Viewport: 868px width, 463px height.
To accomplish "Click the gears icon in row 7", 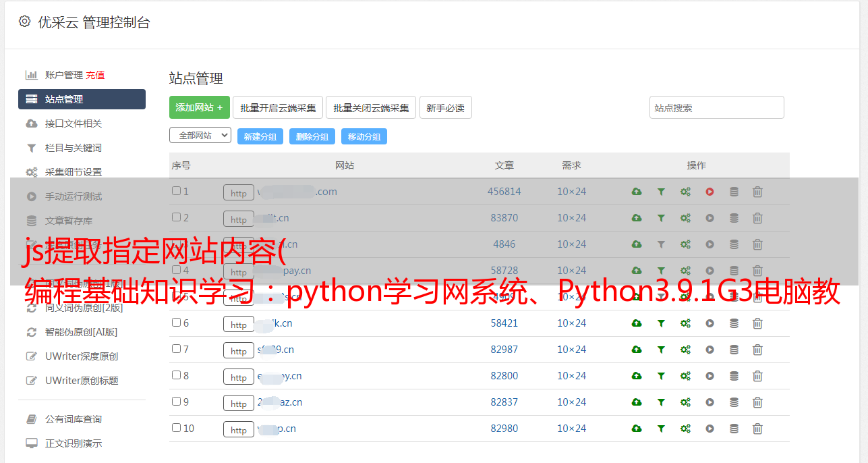I will (x=685, y=350).
